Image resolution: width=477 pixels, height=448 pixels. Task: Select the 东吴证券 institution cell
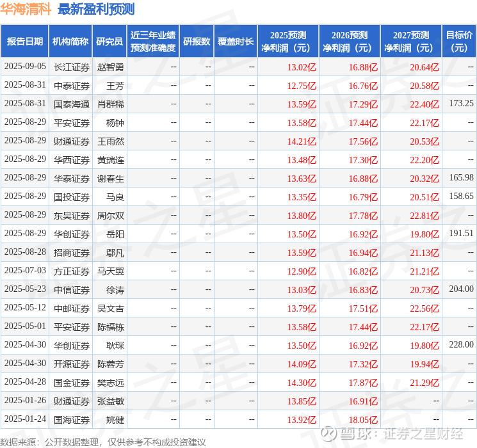(x=72, y=216)
